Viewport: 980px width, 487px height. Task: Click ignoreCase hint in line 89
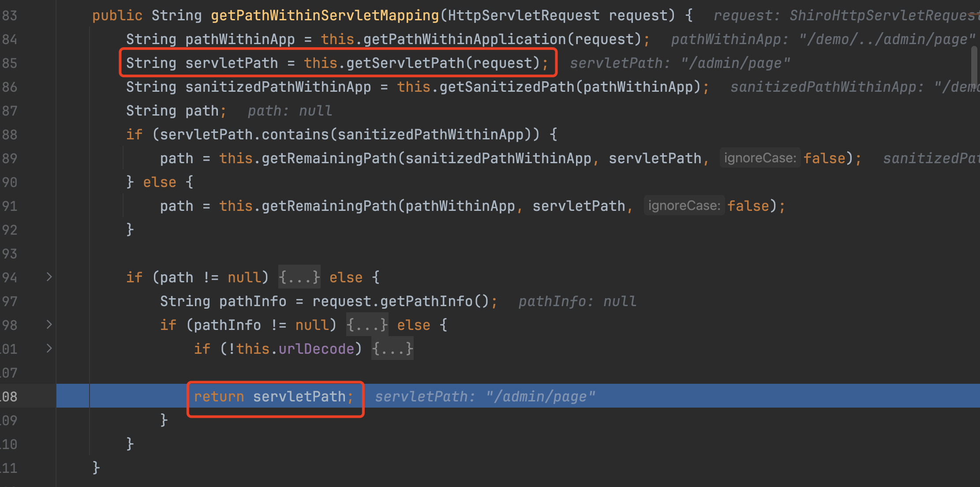point(760,158)
